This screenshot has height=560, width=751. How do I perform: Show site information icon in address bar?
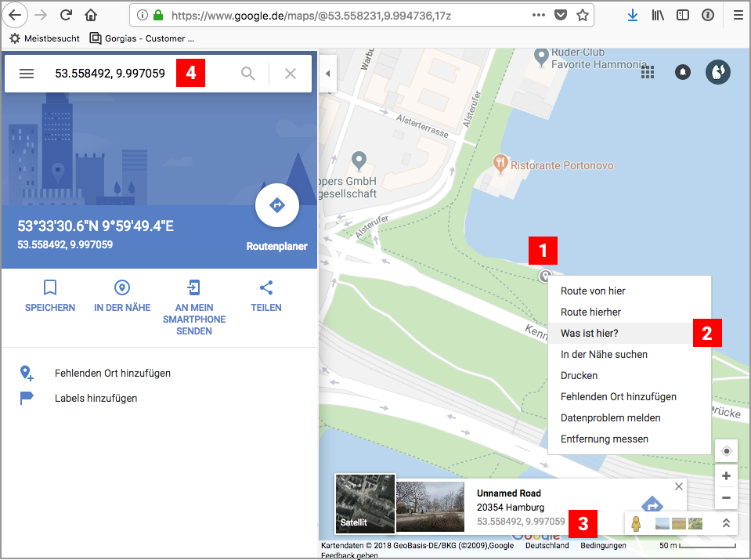(x=143, y=16)
